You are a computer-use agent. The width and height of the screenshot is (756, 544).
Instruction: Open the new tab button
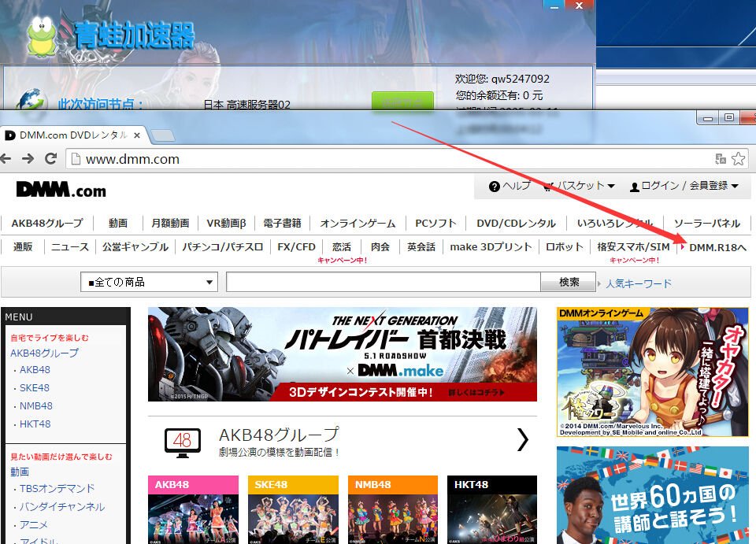coord(163,135)
